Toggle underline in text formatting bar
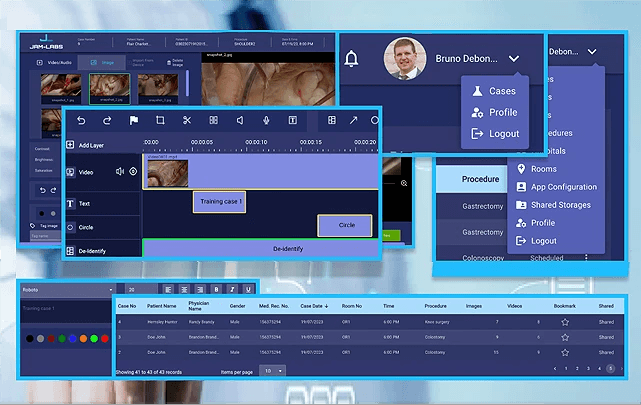Screen dimensions: 641x405 click(x=248, y=289)
